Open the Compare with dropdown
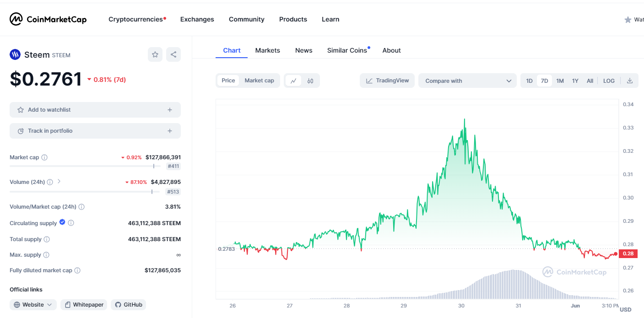The width and height of the screenshot is (644, 318). (467, 81)
